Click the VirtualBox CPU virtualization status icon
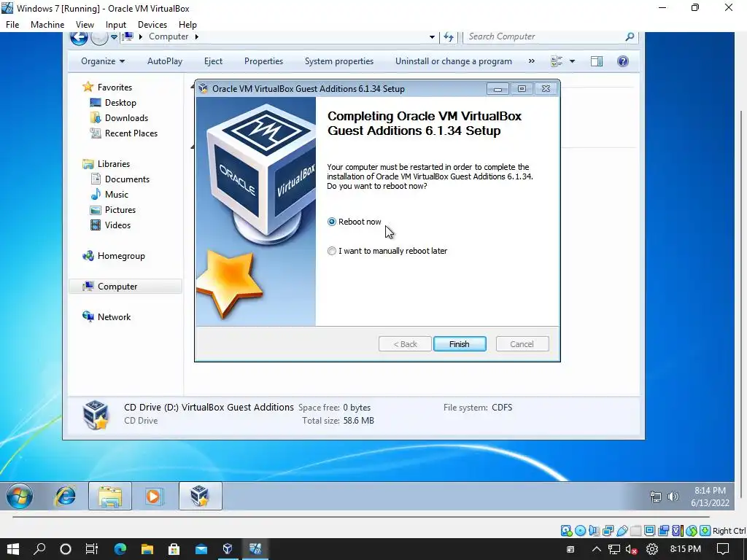 click(x=678, y=531)
